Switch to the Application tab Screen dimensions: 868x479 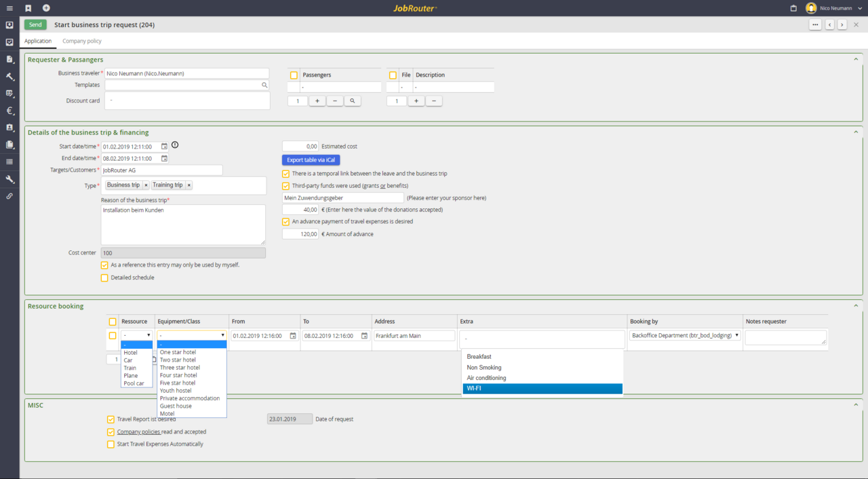coord(38,41)
